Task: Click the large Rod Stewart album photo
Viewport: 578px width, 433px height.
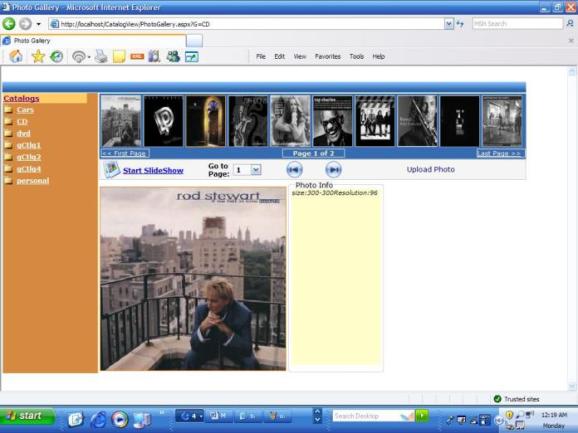Action: tap(193, 279)
